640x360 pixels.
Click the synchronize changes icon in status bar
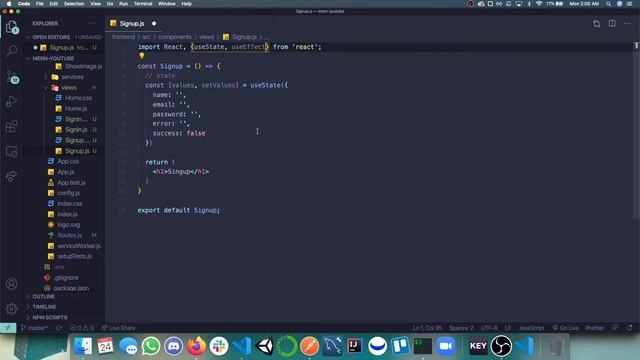[59, 328]
